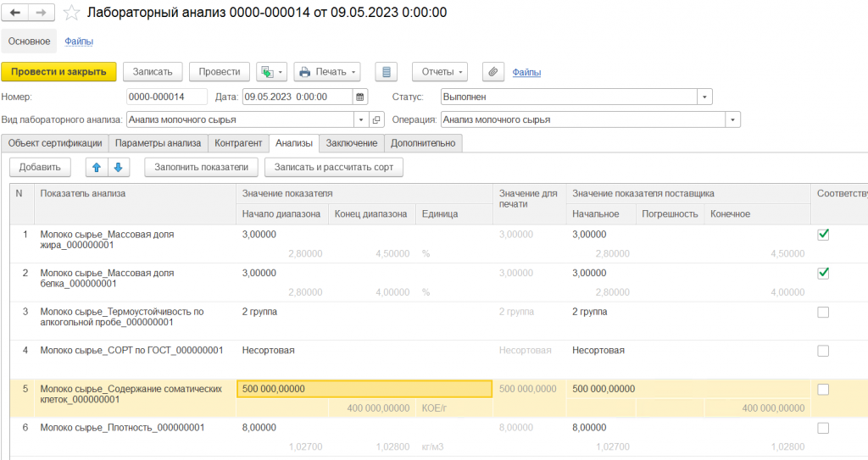
Task: Switch to the Параметры анализа tab
Action: (159, 143)
